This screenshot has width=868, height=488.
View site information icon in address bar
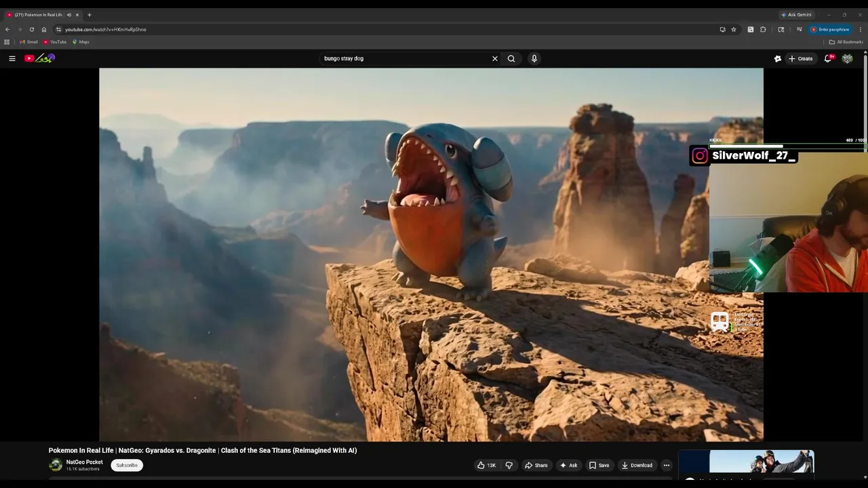tap(58, 29)
